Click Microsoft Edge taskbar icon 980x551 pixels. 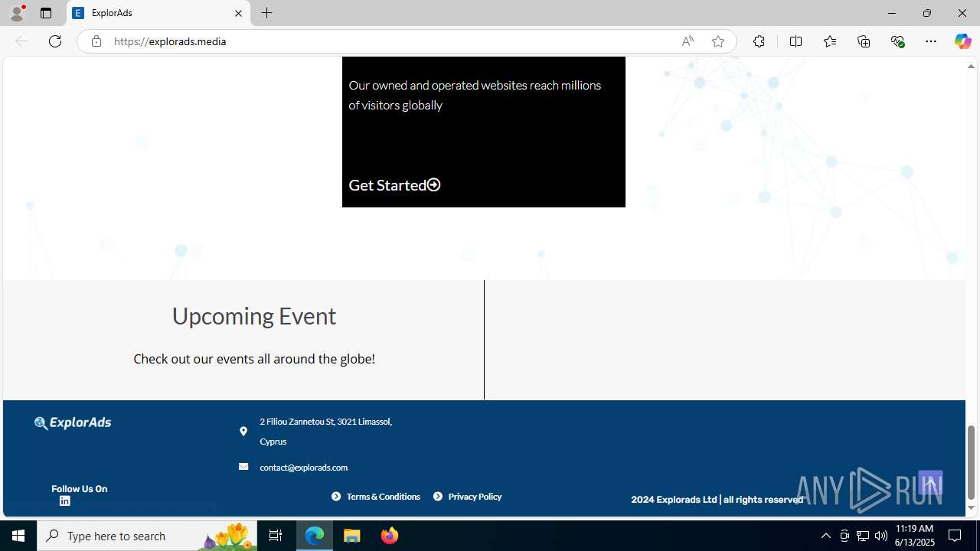315,536
